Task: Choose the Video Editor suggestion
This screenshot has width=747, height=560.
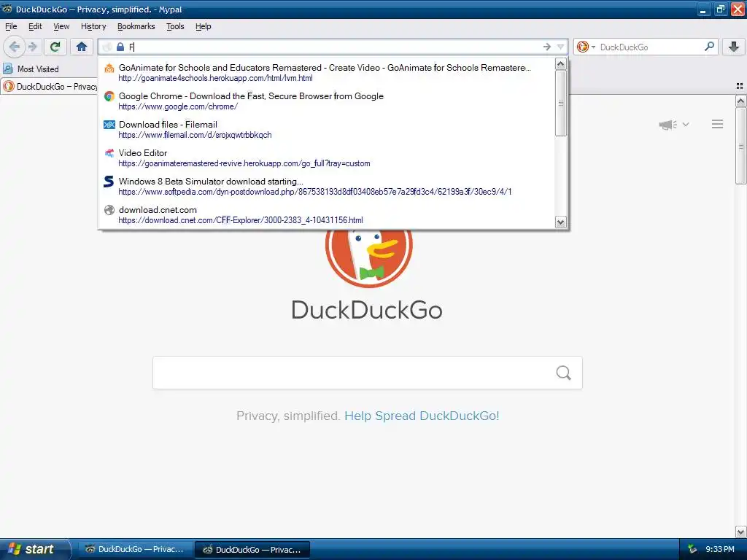Action: coord(327,157)
